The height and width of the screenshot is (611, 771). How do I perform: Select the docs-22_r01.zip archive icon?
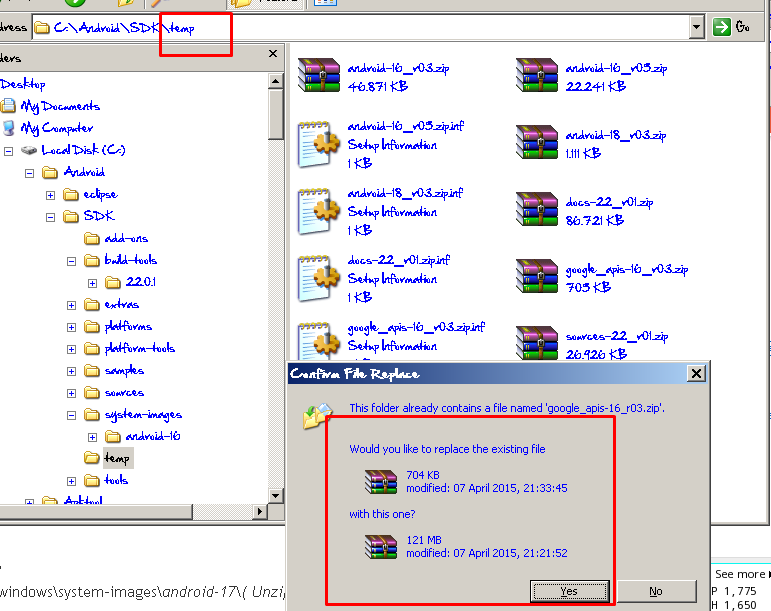click(x=536, y=208)
